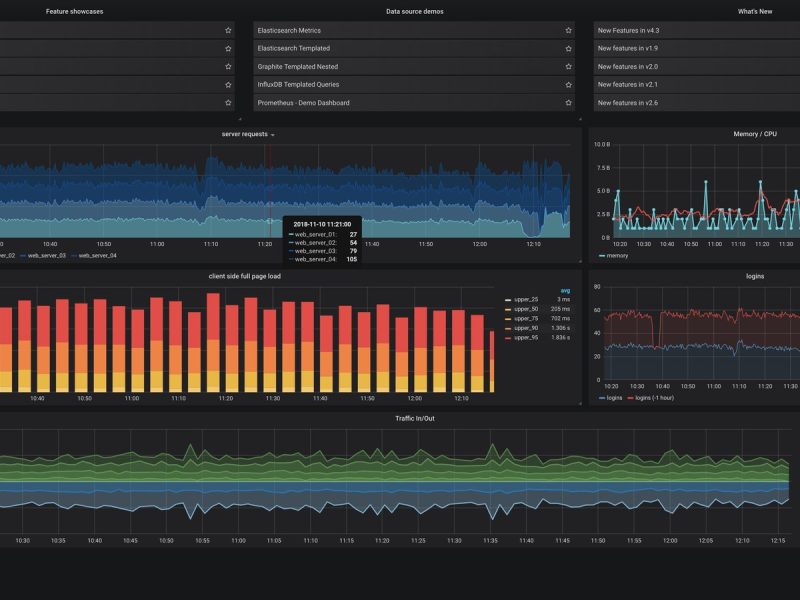Click the upper_95 legend color swatch
The height and width of the screenshot is (600, 800).
point(508,338)
